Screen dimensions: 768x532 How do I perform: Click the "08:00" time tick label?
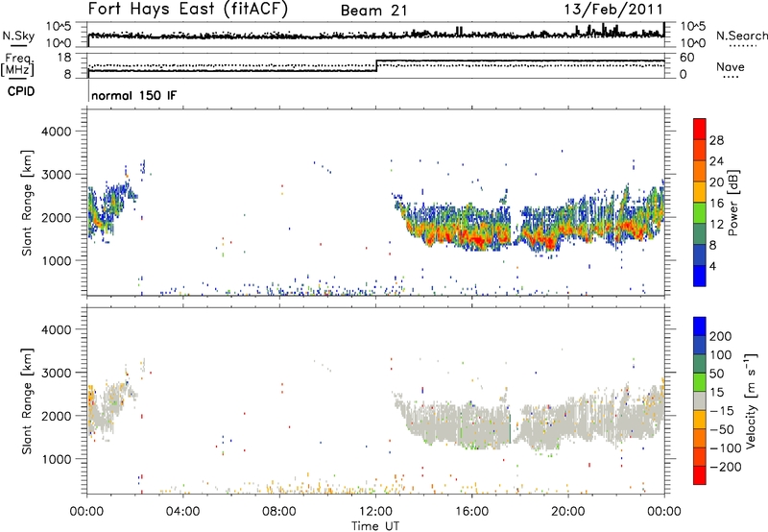coord(279,512)
